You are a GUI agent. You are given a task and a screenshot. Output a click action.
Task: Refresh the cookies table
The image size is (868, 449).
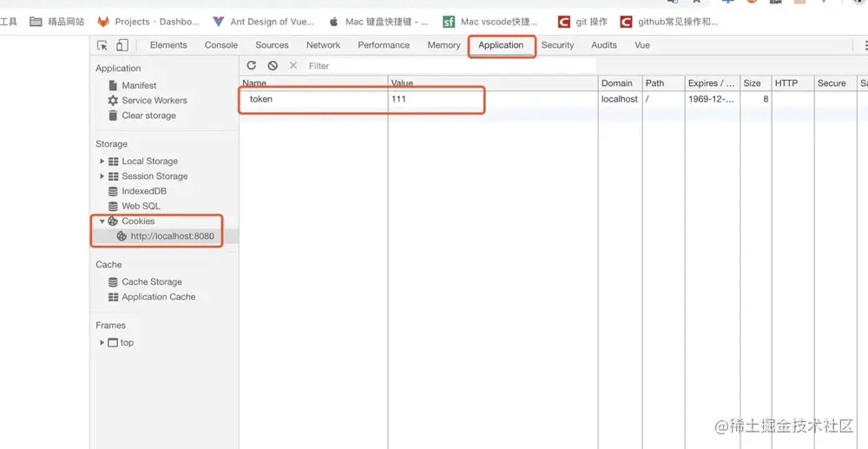252,65
